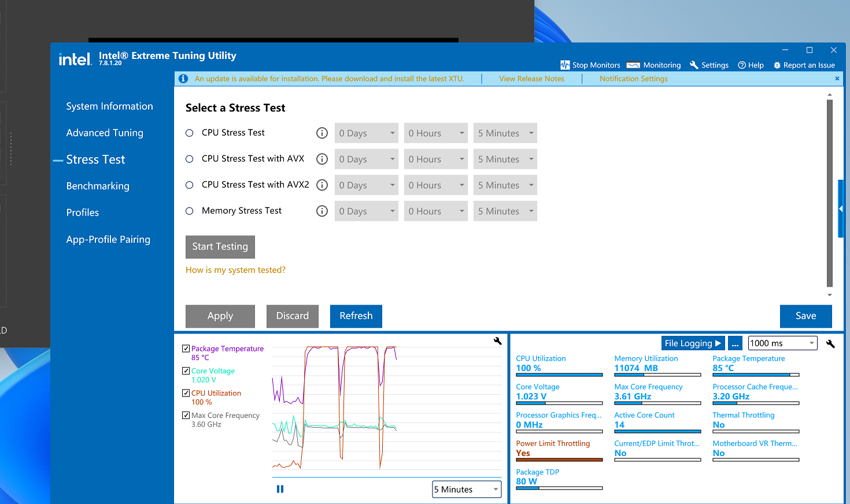Open Days dropdown for CPU Stress Test
Screen dimensions: 850x504
pyautogui.click(x=367, y=133)
